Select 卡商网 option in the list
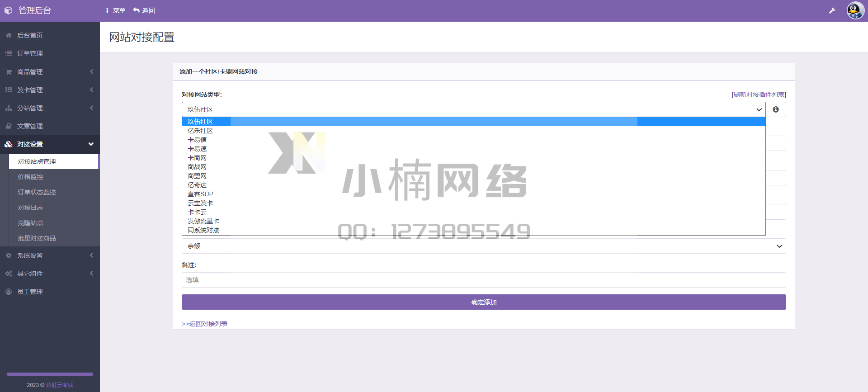The width and height of the screenshot is (868, 392). click(x=473, y=158)
